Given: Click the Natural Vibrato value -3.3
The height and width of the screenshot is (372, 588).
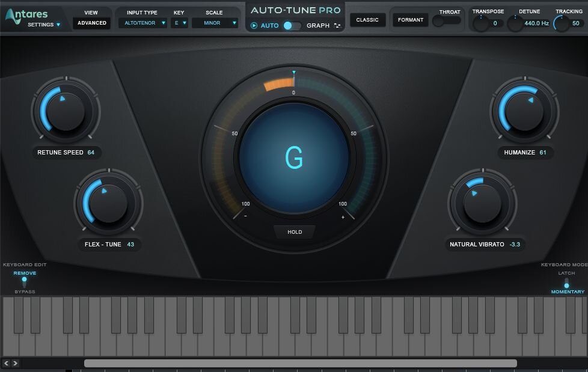Looking at the screenshot, I should pyautogui.click(x=515, y=244).
